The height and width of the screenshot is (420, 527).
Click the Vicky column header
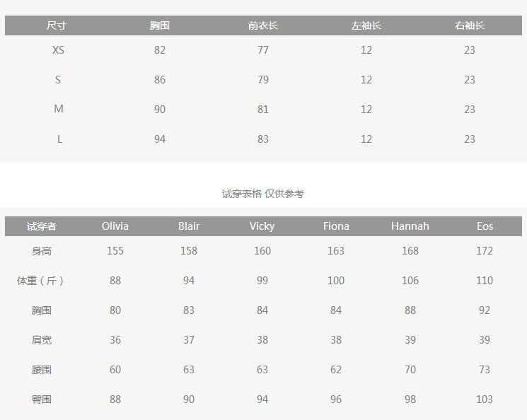[x=262, y=226]
